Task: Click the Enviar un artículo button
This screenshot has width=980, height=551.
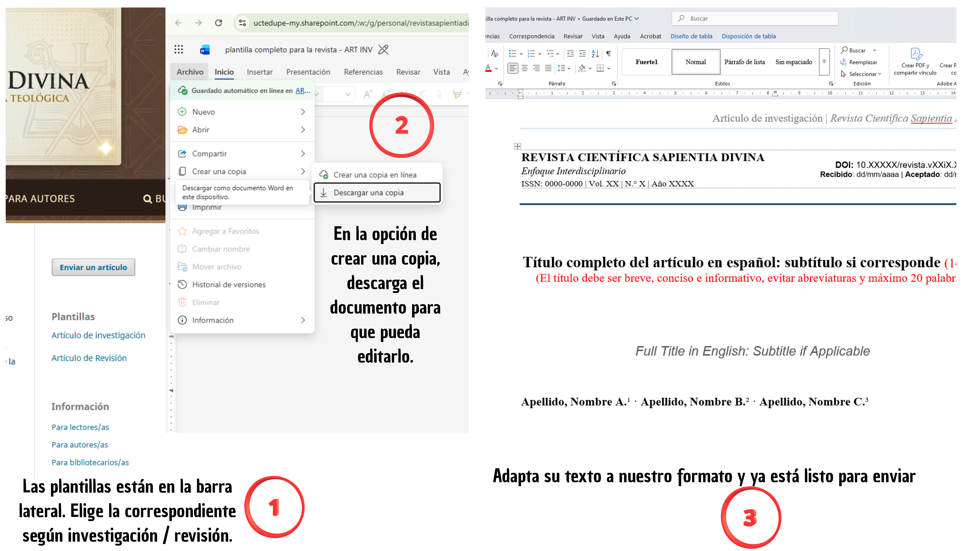Action: [x=93, y=267]
